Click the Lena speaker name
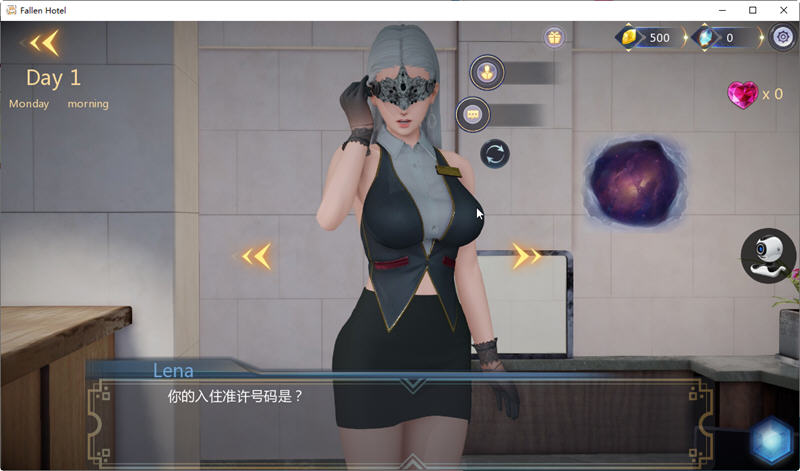 173,370
